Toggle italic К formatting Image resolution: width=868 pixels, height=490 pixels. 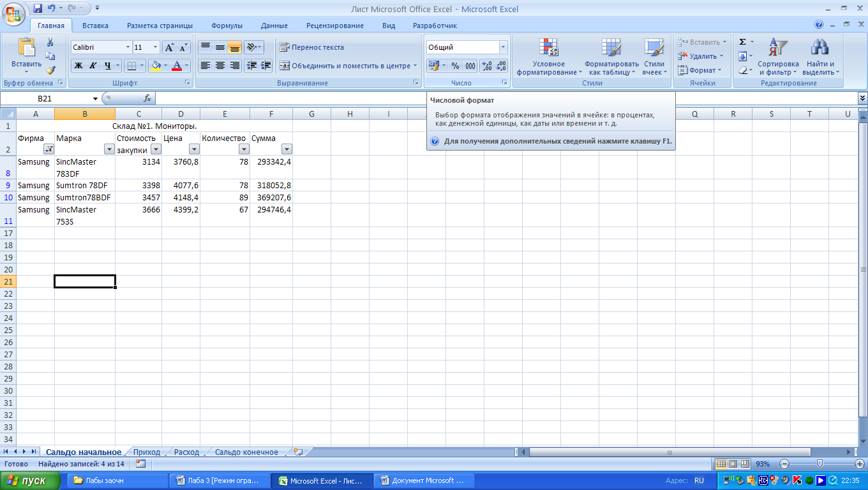tap(93, 66)
